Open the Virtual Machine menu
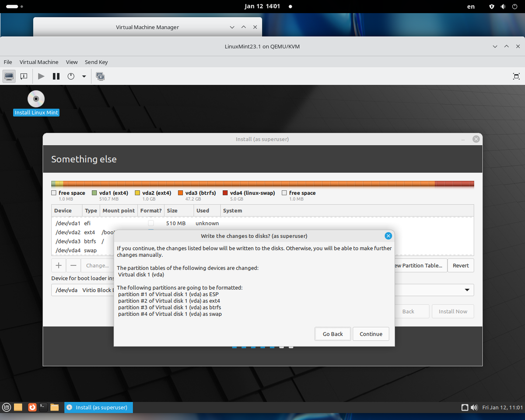 (x=39, y=62)
